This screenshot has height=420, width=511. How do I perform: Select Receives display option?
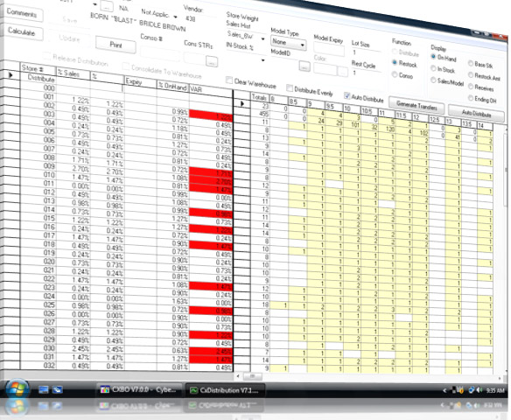(471, 87)
